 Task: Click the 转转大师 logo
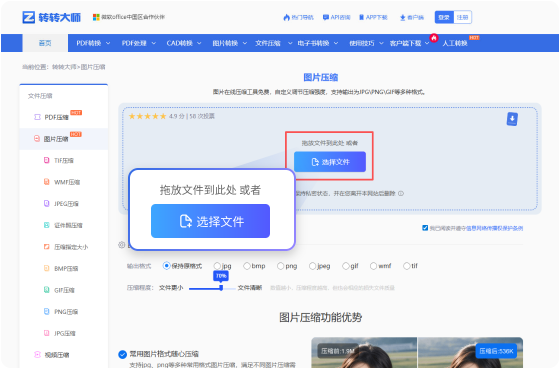[51, 17]
